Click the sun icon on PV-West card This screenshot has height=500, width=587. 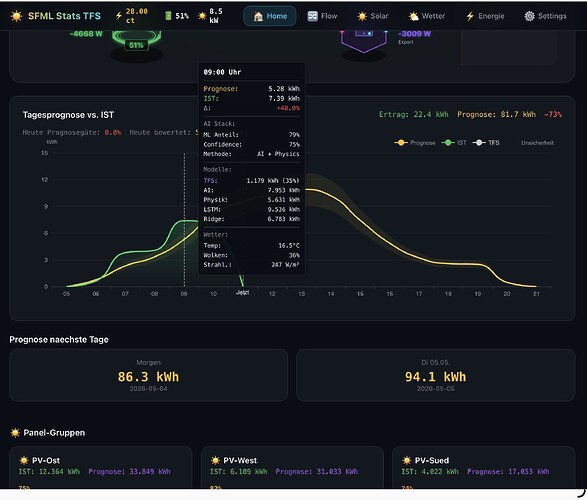215,460
